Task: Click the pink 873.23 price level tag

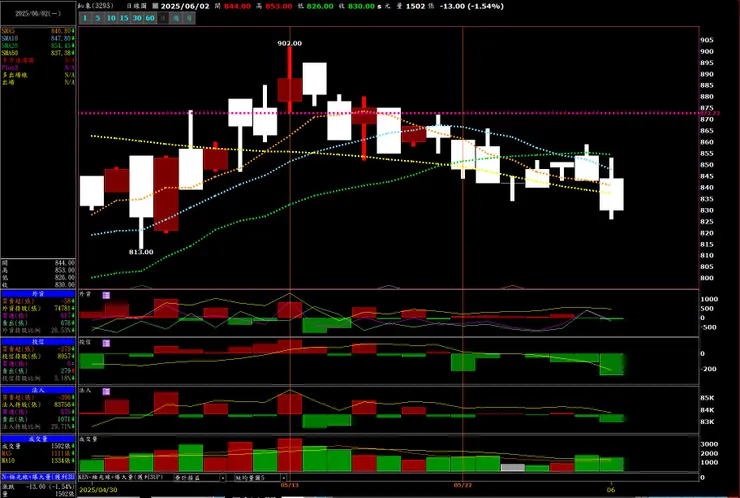Action: tap(710, 113)
